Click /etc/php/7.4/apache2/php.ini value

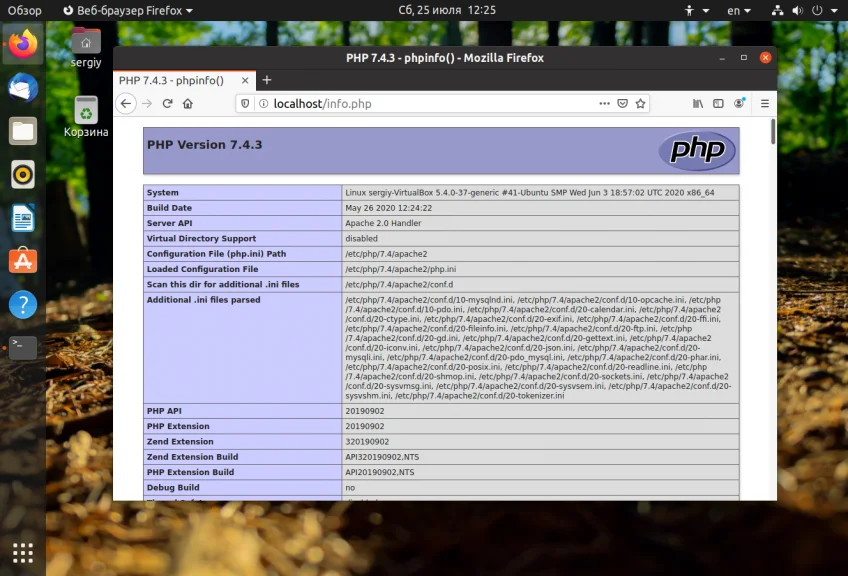click(400, 269)
